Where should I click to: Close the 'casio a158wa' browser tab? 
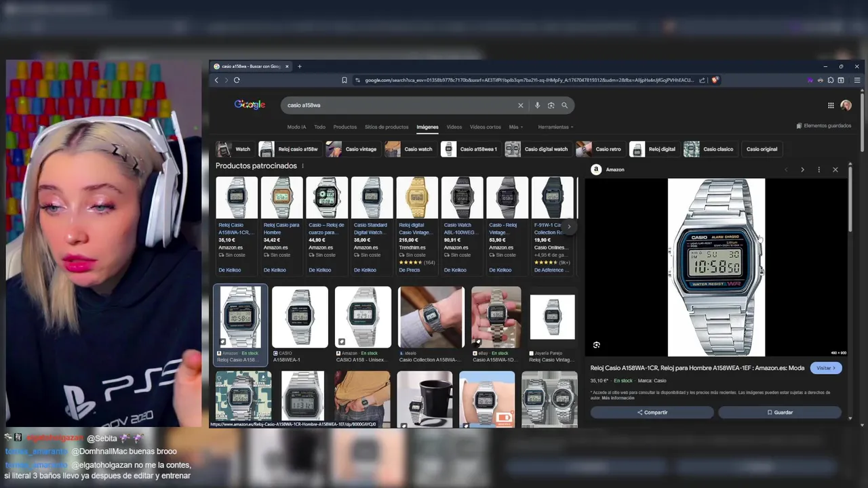pos(287,66)
